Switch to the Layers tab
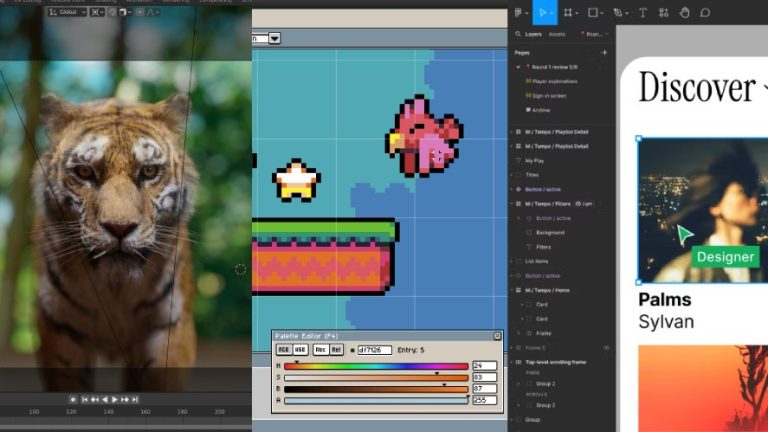 tap(533, 34)
